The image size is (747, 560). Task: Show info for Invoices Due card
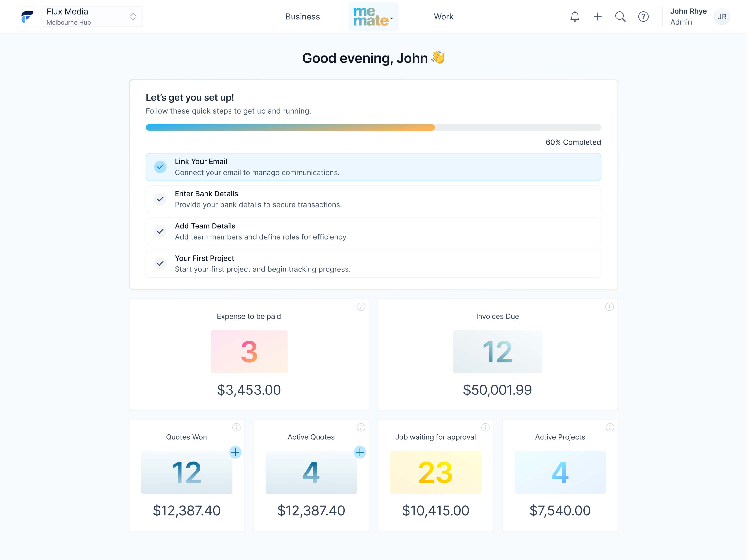[609, 307]
